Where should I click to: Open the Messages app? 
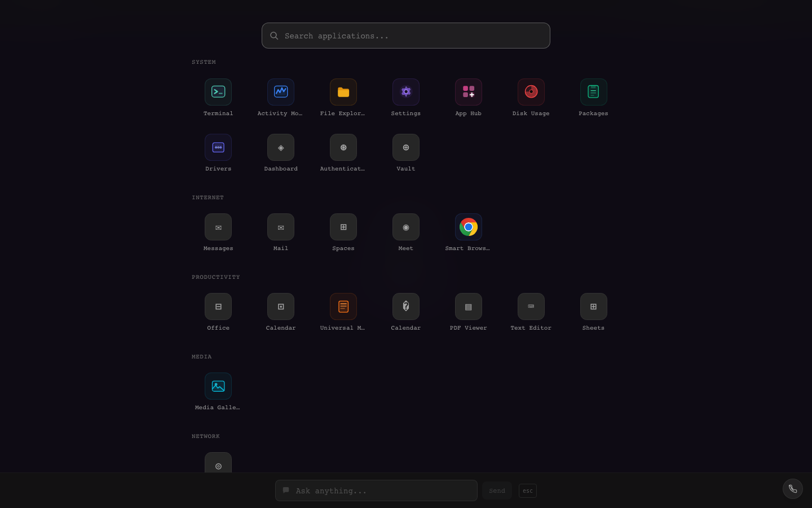pyautogui.click(x=218, y=227)
